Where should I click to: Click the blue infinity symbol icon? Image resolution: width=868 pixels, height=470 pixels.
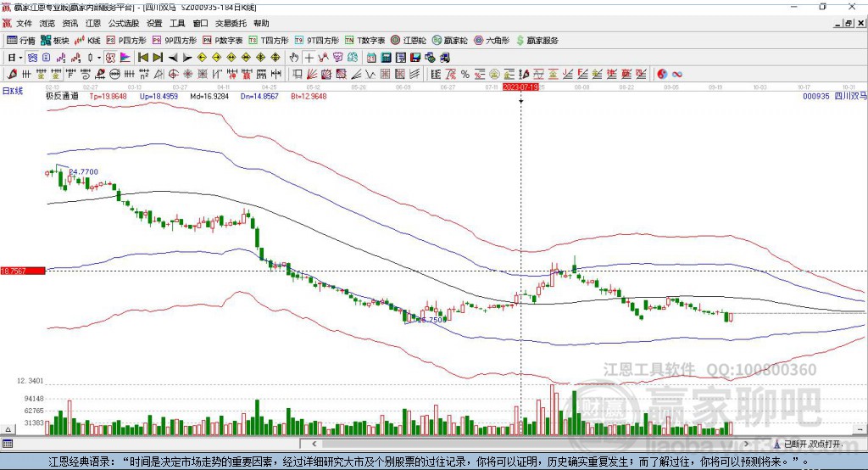coord(677,75)
